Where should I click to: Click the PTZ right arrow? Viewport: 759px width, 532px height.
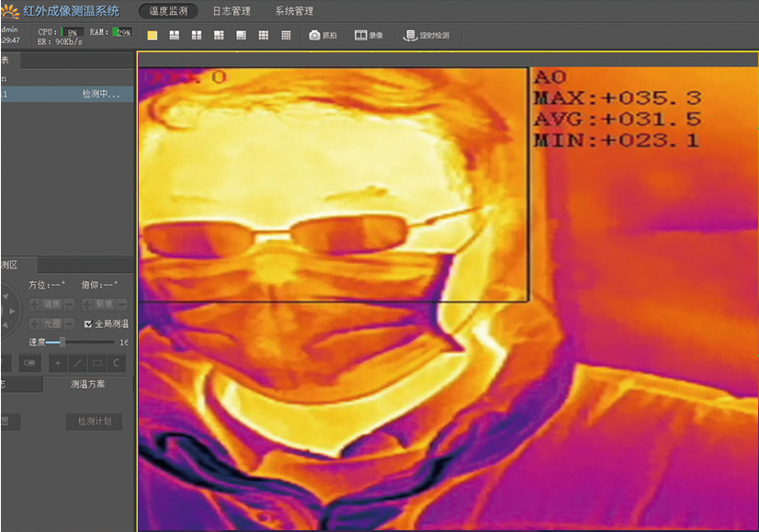pos(13,311)
